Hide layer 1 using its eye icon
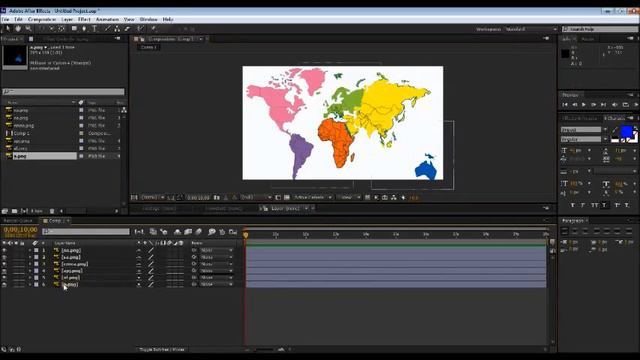This screenshot has width=640, height=360. 4,250
